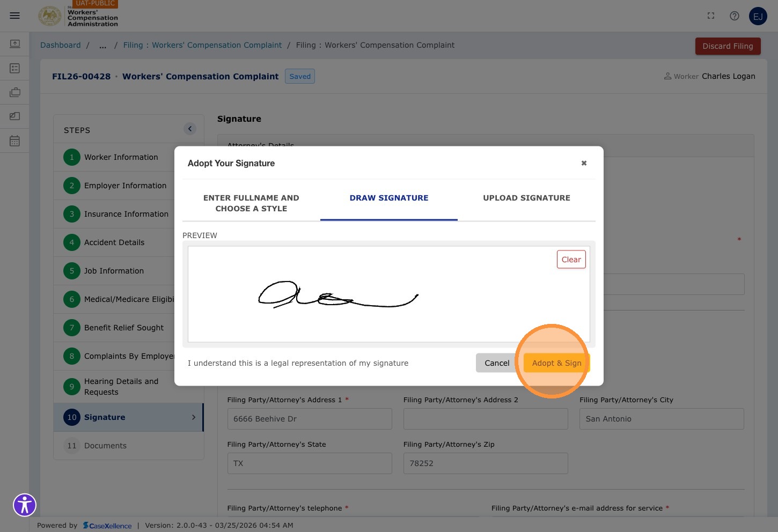
Task: Open the hamburger menu icon
Action: click(14, 16)
